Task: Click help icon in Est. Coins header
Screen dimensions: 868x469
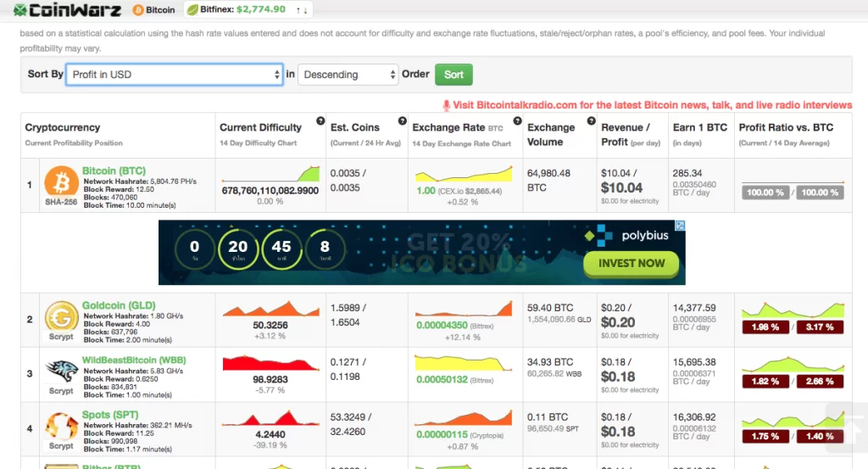Action: pyautogui.click(x=402, y=121)
